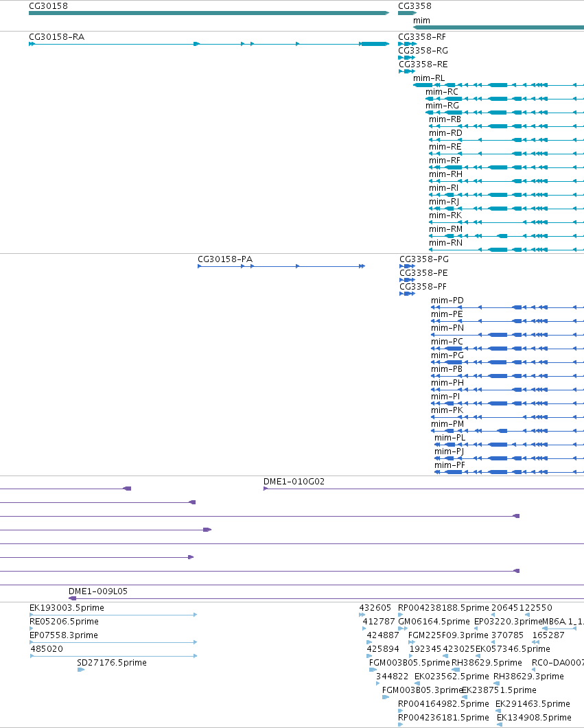Click the mim-RL transcript label

click(429, 78)
